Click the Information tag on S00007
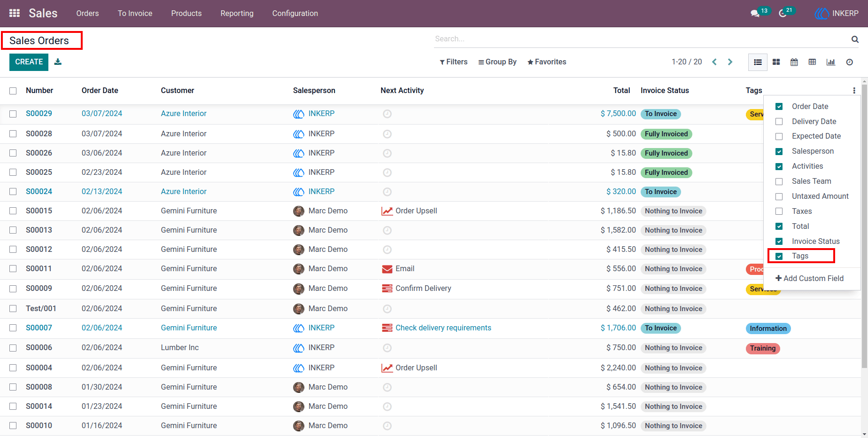The width and height of the screenshot is (868, 438). [768, 328]
